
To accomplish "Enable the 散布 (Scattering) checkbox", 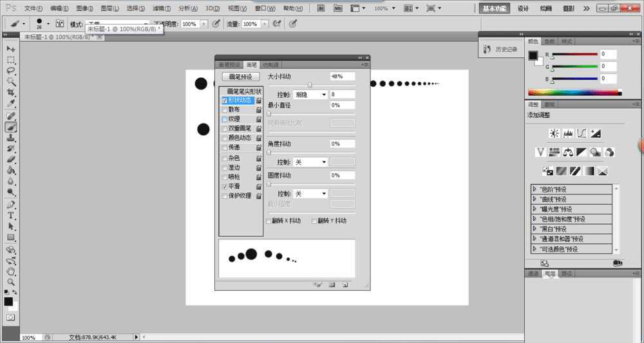I will click(x=225, y=110).
